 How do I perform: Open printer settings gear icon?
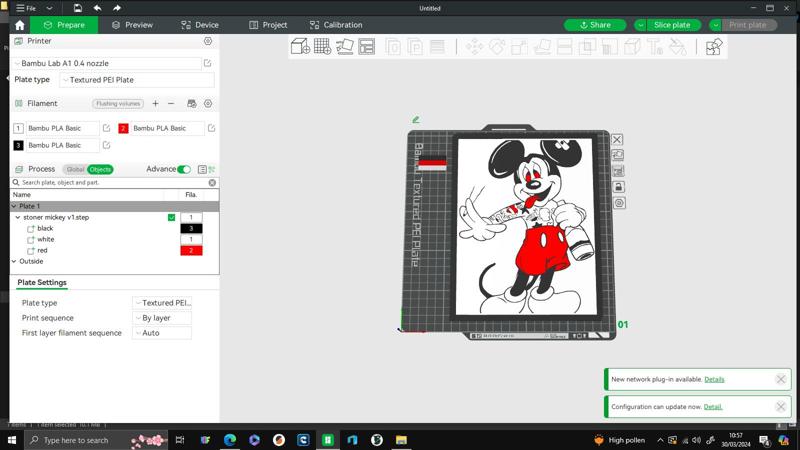coord(208,41)
